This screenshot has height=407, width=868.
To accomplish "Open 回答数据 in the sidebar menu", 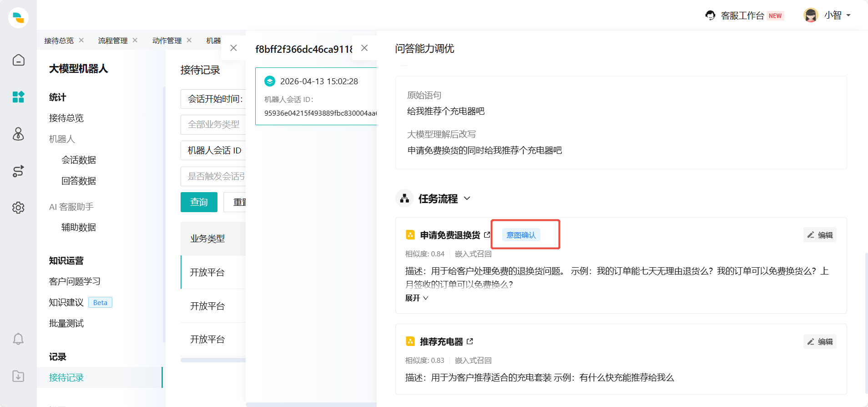I will coord(79,181).
